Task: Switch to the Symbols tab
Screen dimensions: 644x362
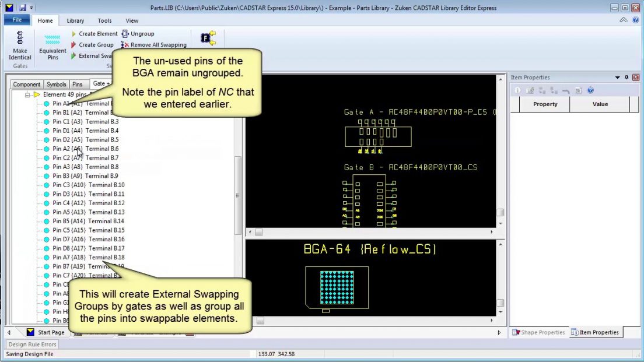Action: 56,84
